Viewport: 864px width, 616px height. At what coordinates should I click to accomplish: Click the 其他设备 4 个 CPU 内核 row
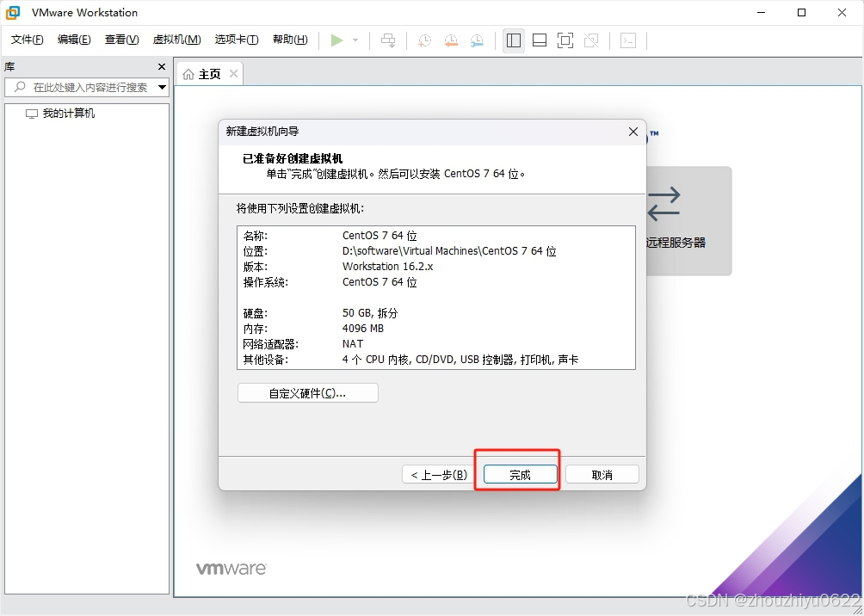click(435, 360)
